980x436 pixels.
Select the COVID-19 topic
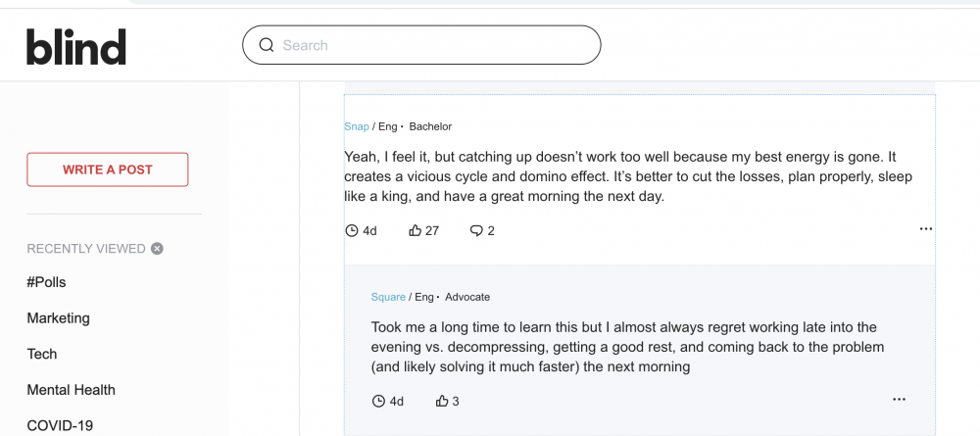pyautogui.click(x=60, y=426)
